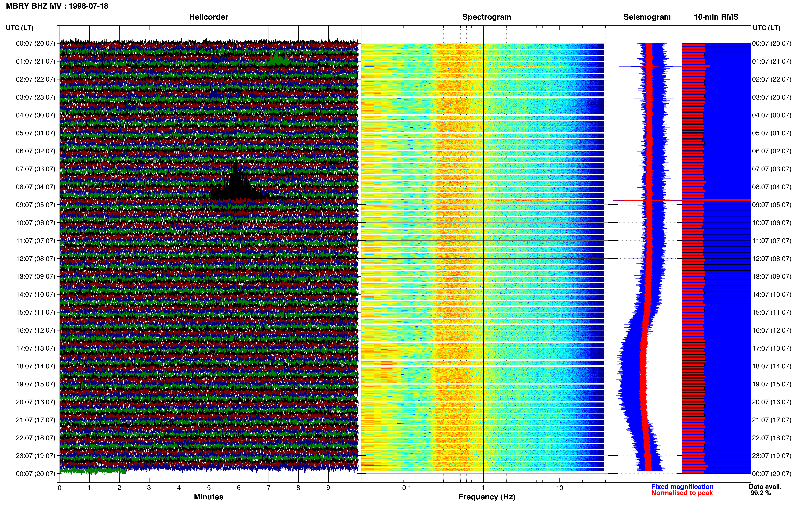Click 'UTC (LT)' label beside the Helicorder
The width and height of the screenshot is (812, 508).
pyautogui.click(x=19, y=28)
